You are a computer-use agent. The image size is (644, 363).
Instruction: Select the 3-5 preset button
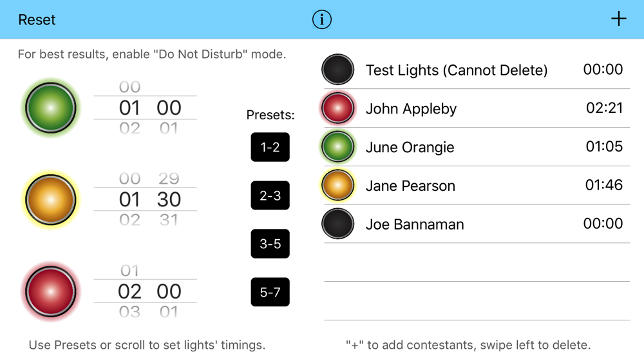click(270, 244)
